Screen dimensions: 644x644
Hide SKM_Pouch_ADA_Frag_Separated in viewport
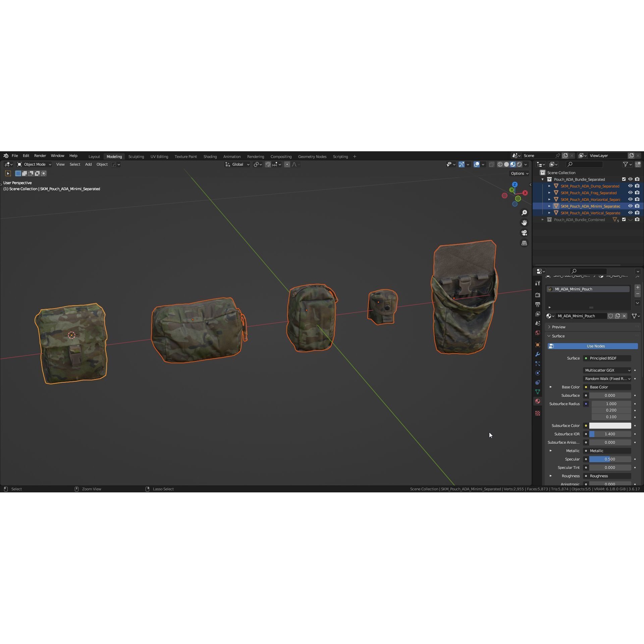631,193
